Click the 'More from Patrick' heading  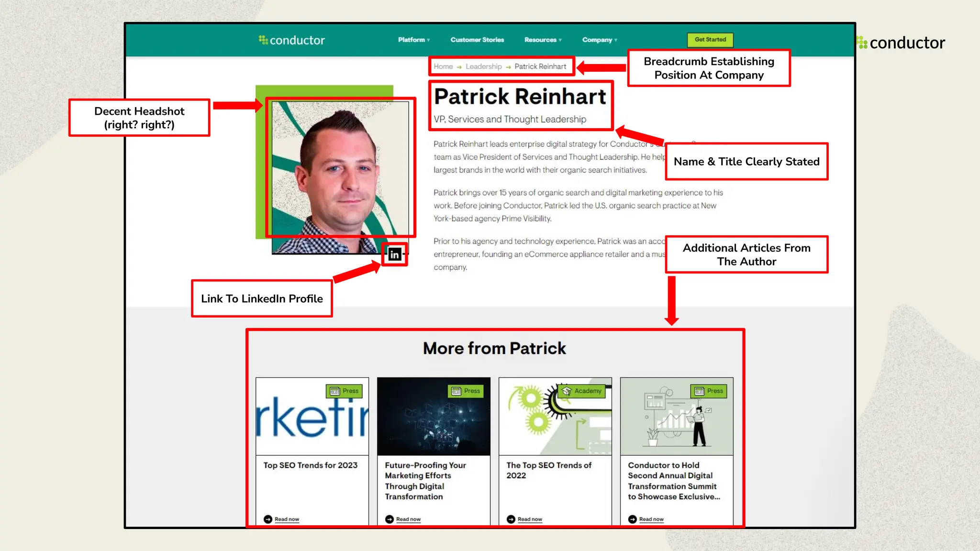[x=494, y=348]
